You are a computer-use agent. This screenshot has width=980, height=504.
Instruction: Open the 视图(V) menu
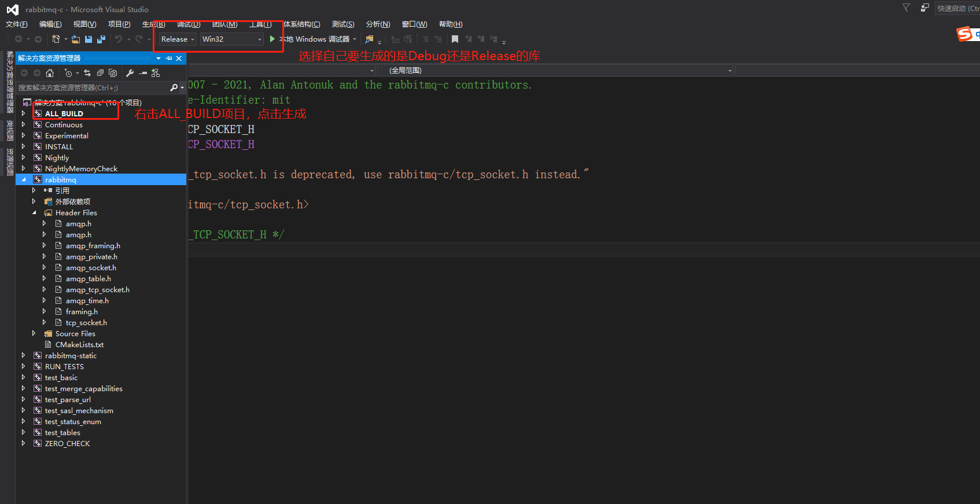84,24
